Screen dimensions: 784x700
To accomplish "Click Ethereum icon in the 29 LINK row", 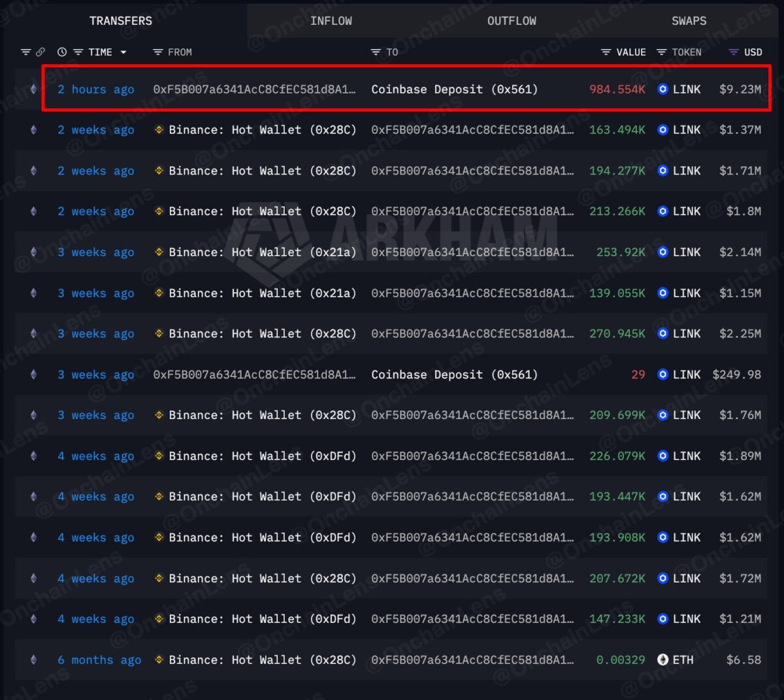I will tap(33, 375).
